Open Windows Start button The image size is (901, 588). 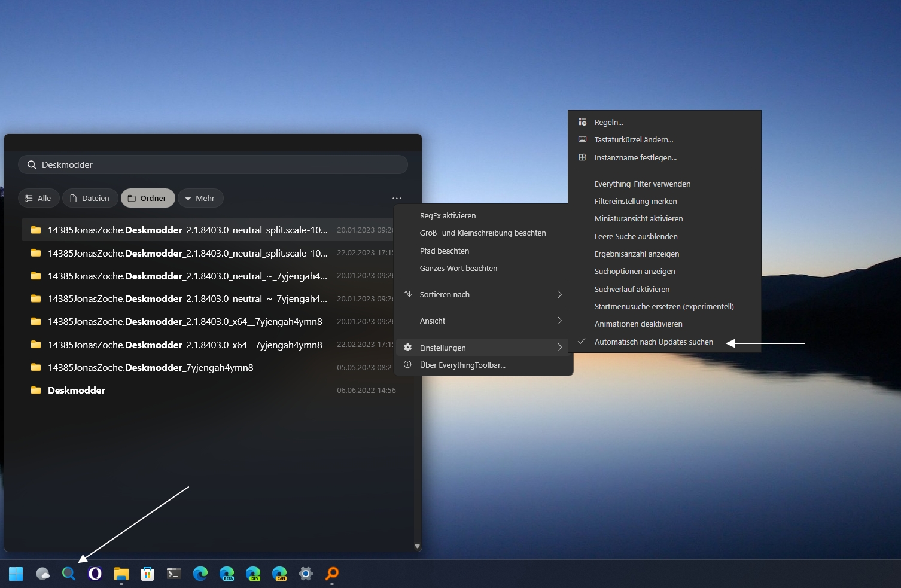(x=16, y=574)
